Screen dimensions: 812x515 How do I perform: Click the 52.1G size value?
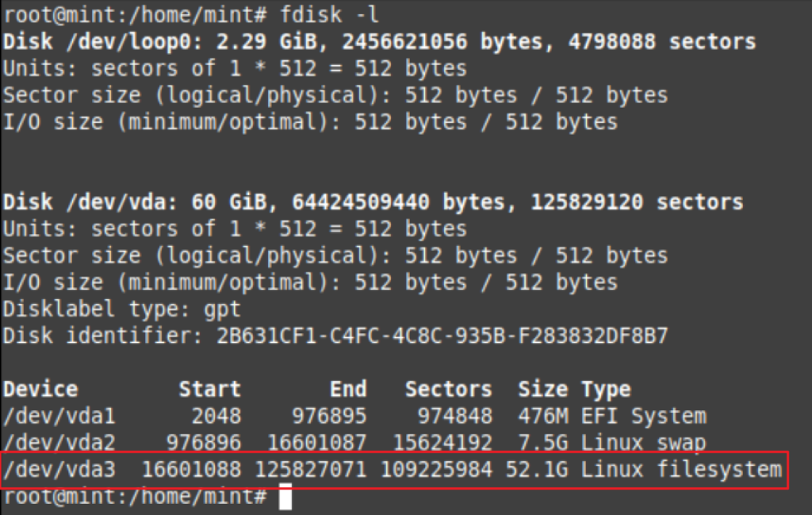point(537,470)
